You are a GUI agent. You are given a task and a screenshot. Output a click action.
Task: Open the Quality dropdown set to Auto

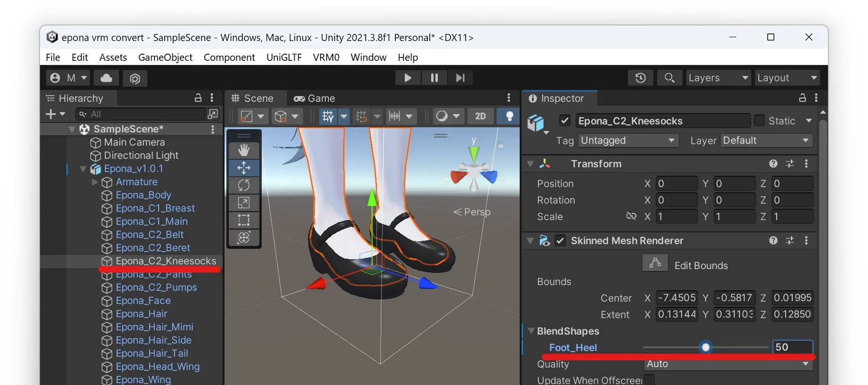[x=728, y=364]
